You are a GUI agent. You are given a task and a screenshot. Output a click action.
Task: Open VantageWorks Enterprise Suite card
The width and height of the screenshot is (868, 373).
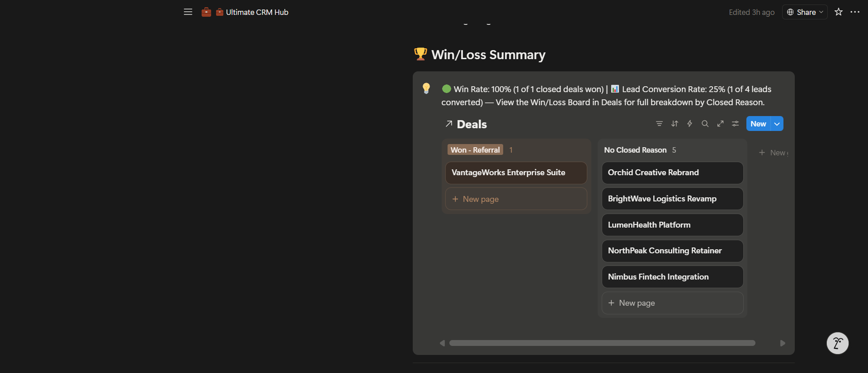coord(516,173)
